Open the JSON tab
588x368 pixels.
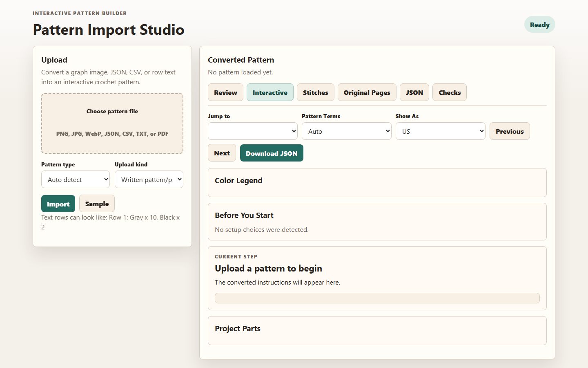(414, 92)
